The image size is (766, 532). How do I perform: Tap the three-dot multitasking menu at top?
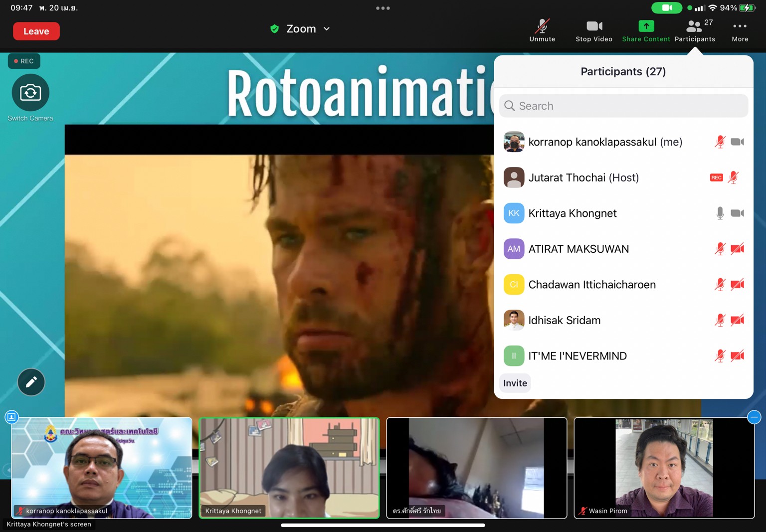click(x=383, y=8)
